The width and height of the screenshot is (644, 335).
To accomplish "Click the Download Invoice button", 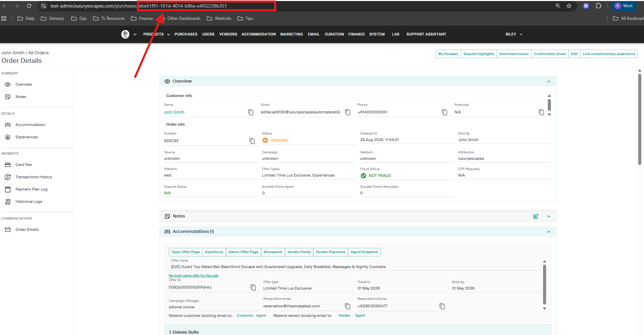I will coord(514,54).
